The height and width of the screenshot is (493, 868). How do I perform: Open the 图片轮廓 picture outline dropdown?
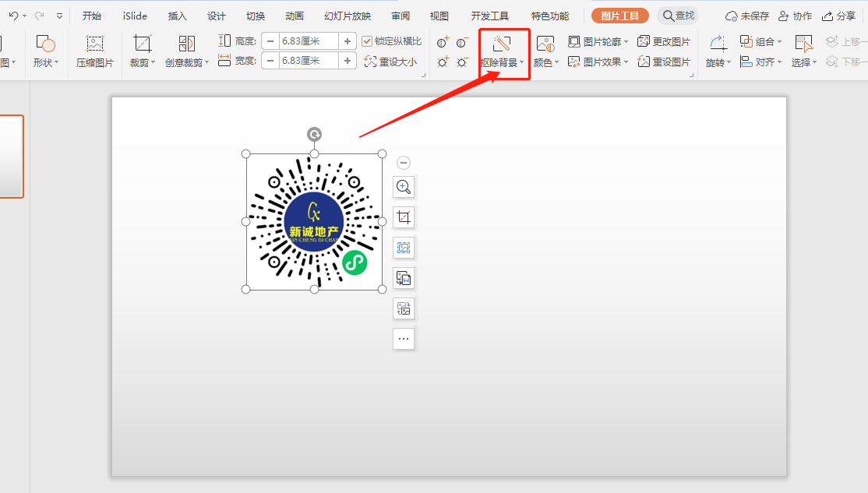click(598, 41)
